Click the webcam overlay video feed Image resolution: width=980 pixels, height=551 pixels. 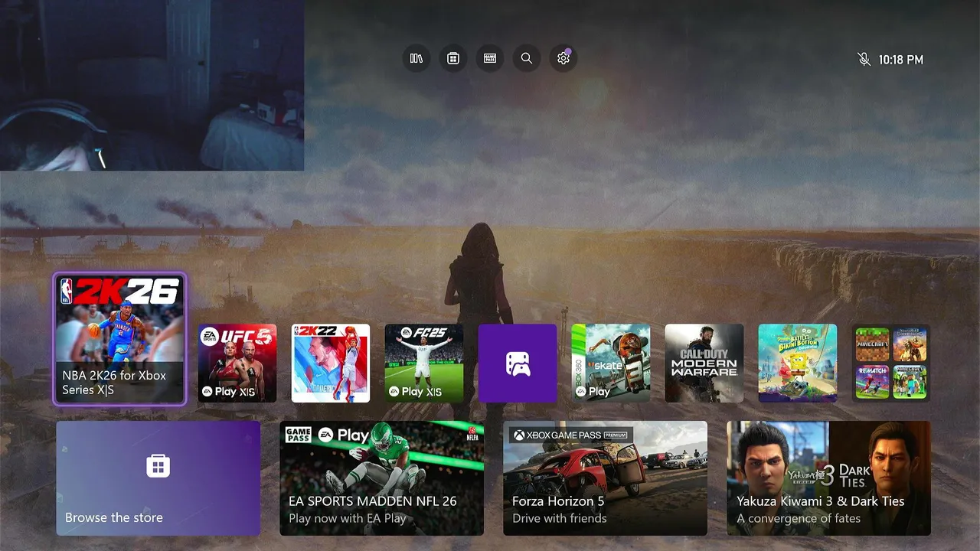pyautogui.click(x=152, y=85)
